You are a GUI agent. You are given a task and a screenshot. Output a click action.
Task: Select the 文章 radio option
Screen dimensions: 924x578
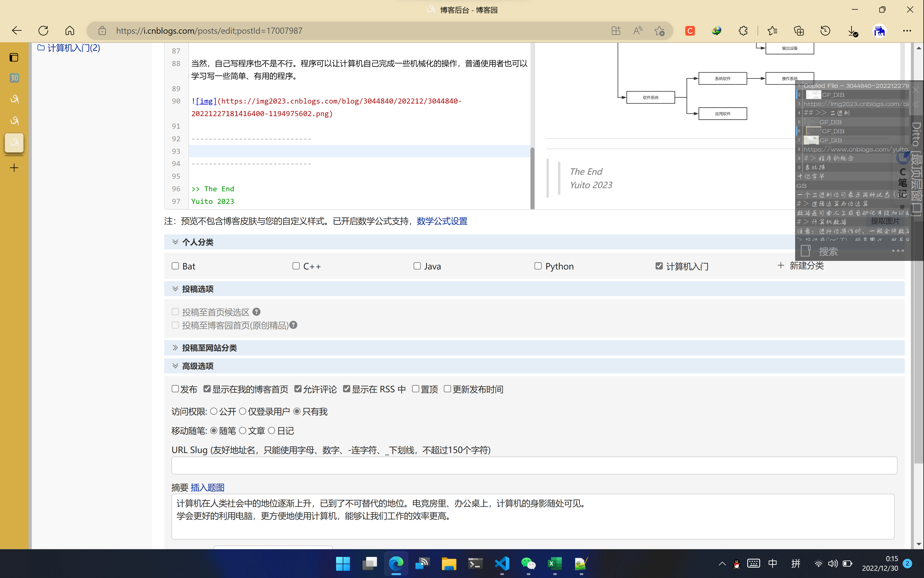pyautogui.click(x=242, y=431)
